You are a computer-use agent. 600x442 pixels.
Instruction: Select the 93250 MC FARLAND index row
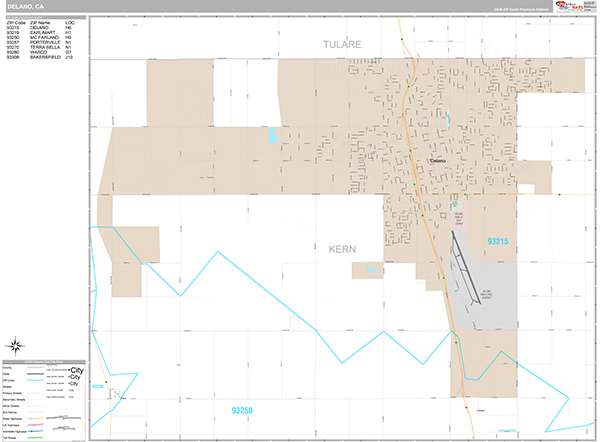coord(39,38)
